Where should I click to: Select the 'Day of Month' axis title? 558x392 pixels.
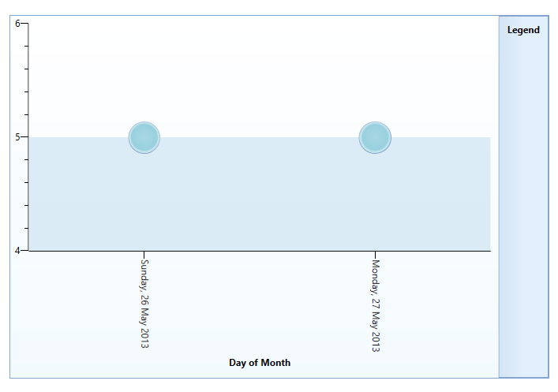pos(260,363)
